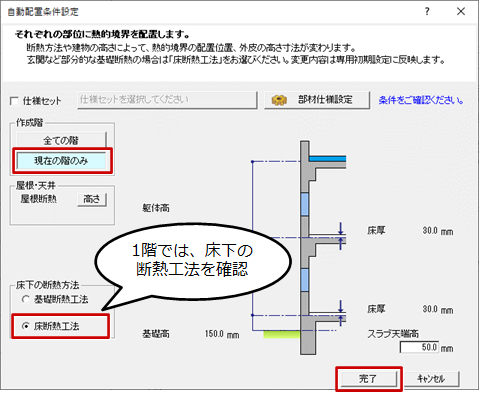Choose 全ての階 for floors to create
Image resolution: width=479 pixels, height=394 pixels.
click(61, 140)
